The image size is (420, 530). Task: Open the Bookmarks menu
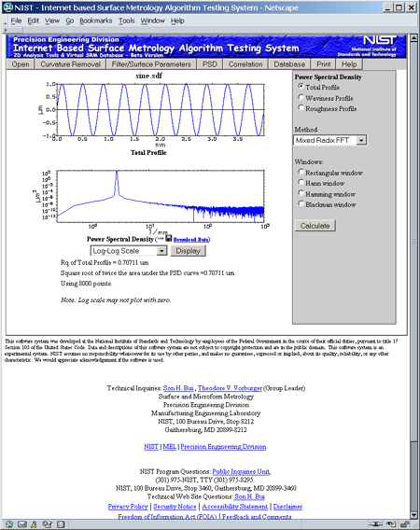tap(96, 21)
